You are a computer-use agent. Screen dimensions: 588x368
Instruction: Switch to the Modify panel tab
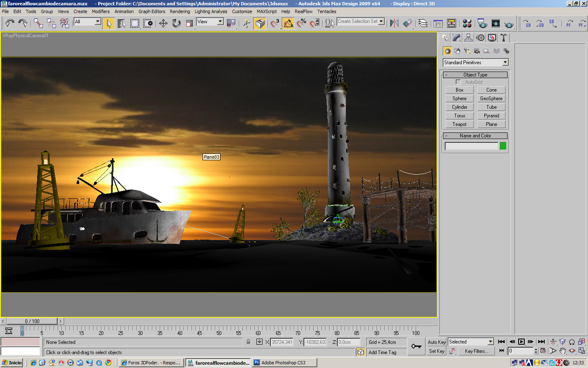[x=457, y=38]
